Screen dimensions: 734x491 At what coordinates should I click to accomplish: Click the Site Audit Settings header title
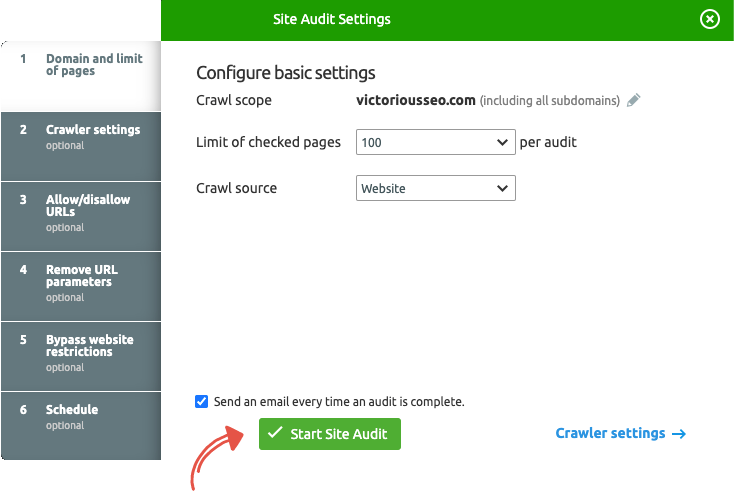[331, 19]
